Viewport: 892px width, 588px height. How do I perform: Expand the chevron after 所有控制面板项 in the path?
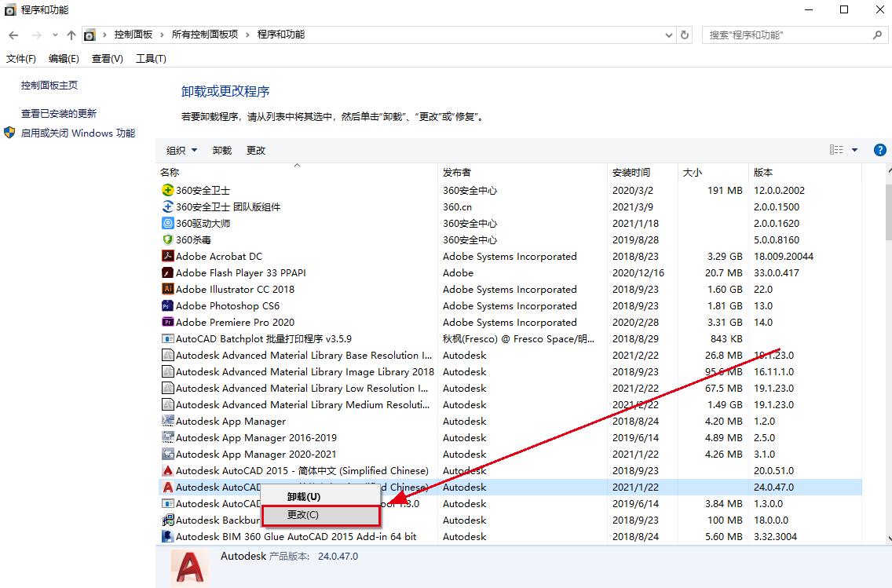[247, 35]
